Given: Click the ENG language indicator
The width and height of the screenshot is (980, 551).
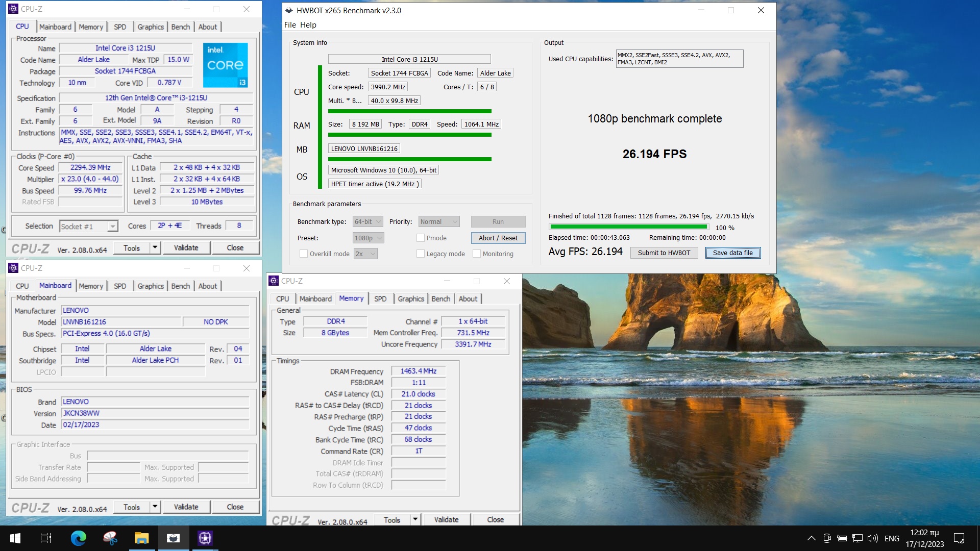Looking at the screenshot, I should coord(892,538).
